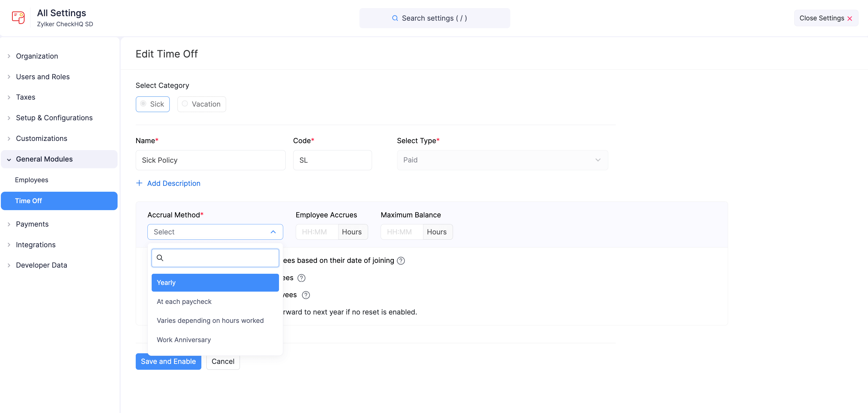Open the Users and Roles label

tap(43, 77)
